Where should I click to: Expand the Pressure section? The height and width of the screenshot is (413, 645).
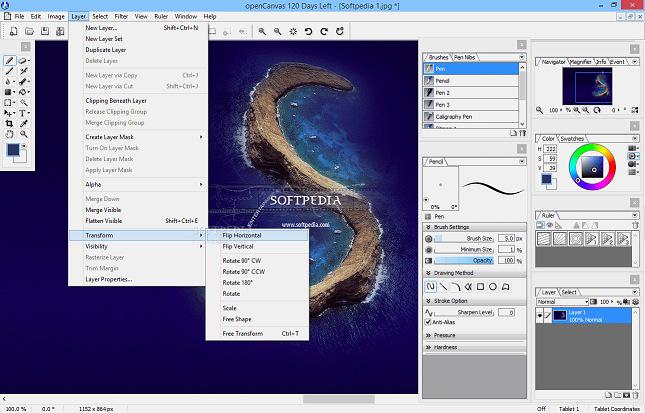click(447, 335)
